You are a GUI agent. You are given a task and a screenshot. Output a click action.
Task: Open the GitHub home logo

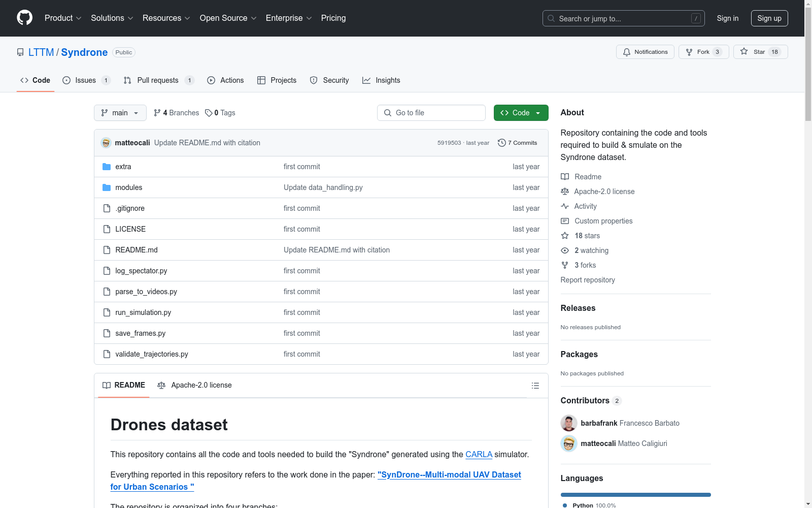(24, 18)
